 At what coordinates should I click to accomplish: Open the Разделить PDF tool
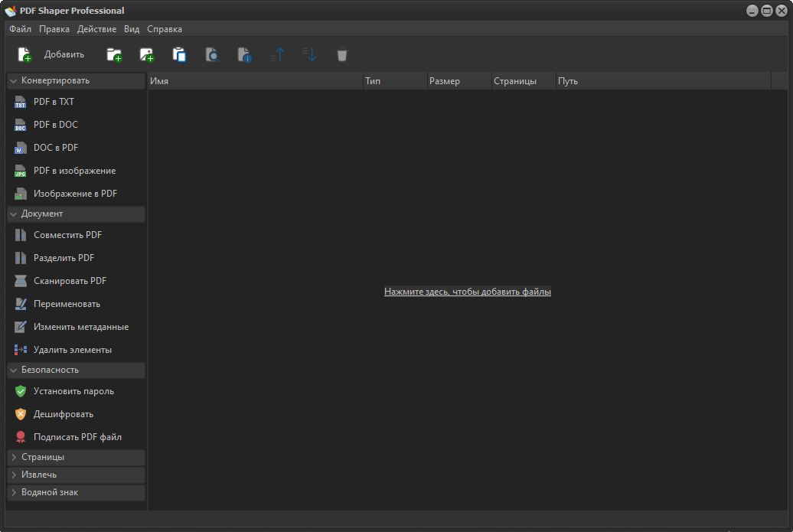[x=65, y=257]
